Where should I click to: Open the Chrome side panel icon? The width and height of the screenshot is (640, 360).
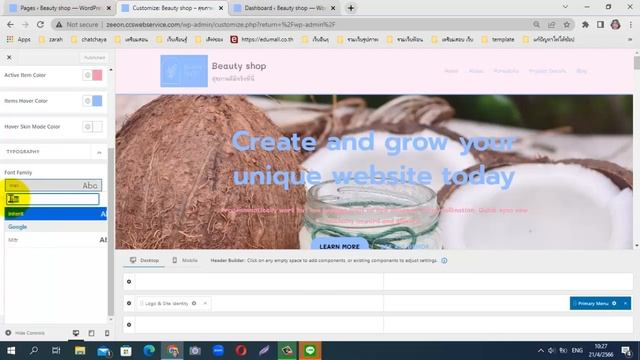click(x=600, y=24)
